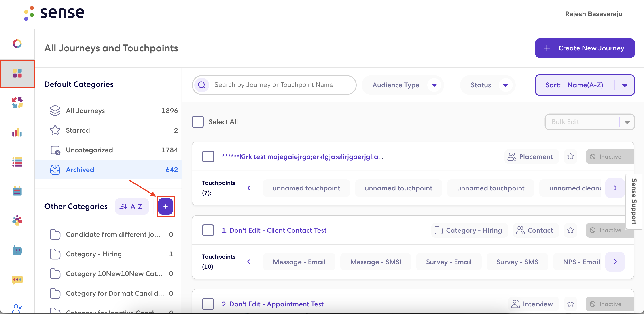Click Create New Journey button

pos(585,48)
